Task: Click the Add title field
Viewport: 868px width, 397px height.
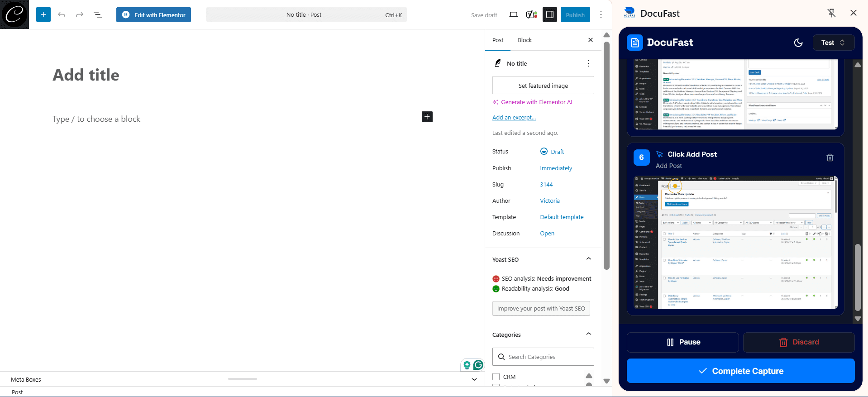Action: tap(86, 75)
